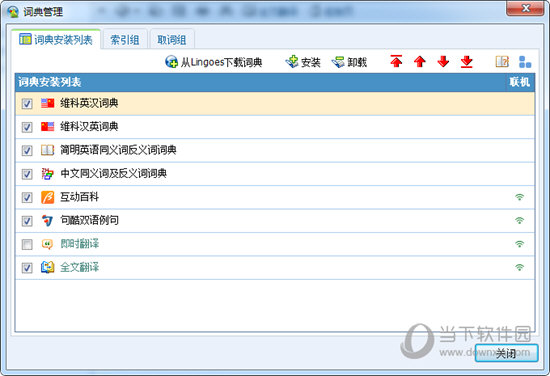
Task: Enable the 即时翻译 checkbox
Action: (27, 244)
